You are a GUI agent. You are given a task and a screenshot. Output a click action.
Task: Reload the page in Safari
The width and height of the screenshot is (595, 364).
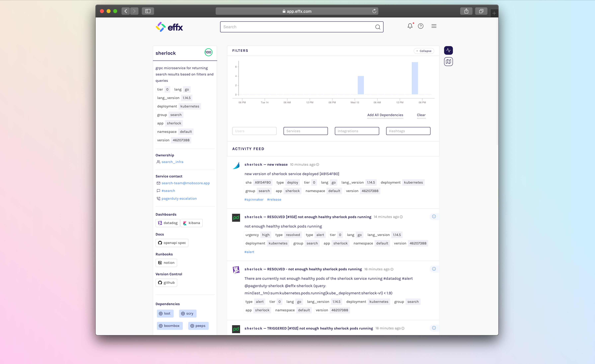(374, 11)
